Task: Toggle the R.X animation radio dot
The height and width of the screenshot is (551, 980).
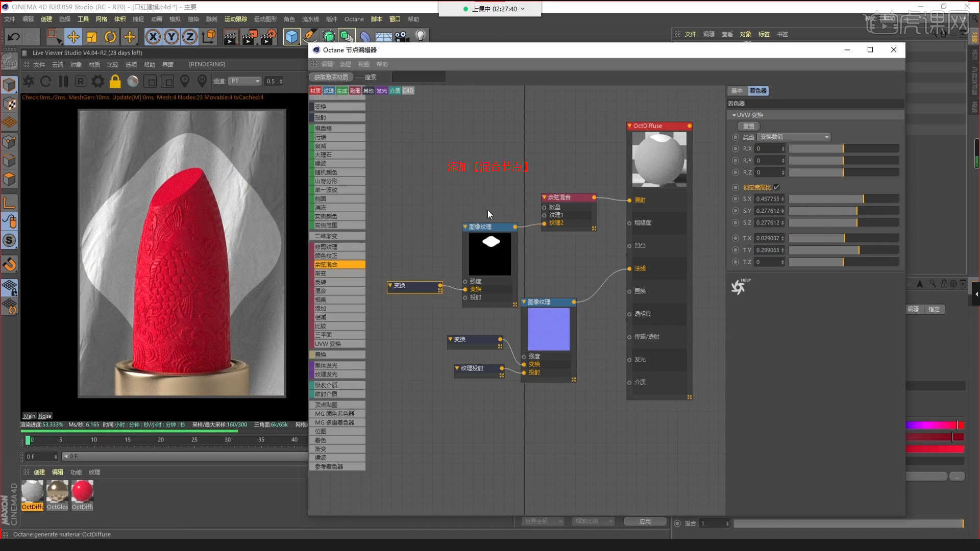Action: (736, 148)
